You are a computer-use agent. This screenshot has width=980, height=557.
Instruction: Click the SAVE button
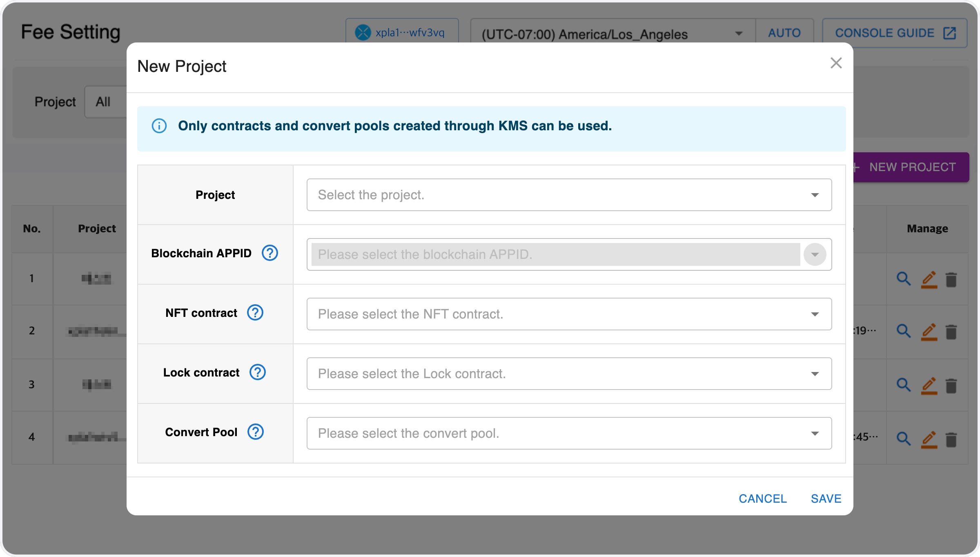pyautogui.click(x=826, y=499)
